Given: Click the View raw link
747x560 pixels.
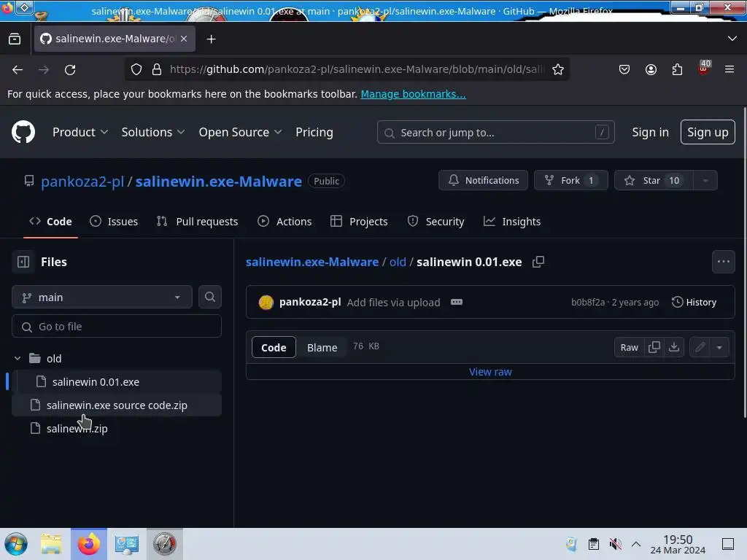Looking at the screenshot, I should click(x=490, y=371).
